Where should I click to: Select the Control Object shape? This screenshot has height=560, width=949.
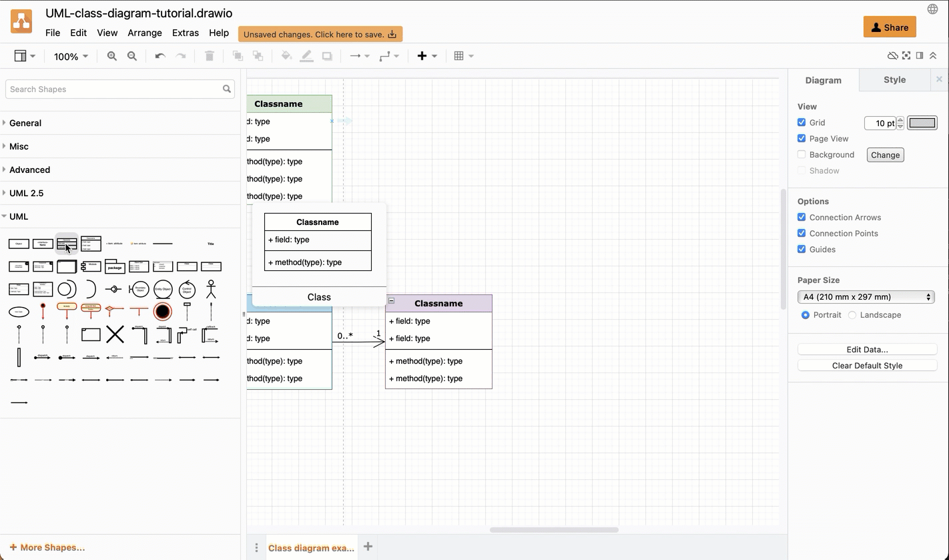(186, 290)
